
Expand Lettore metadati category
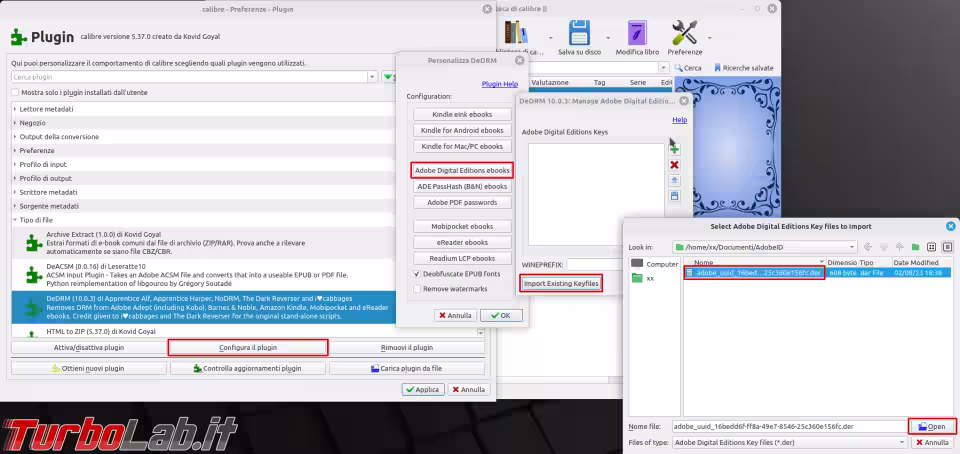(x=15, y=109)
